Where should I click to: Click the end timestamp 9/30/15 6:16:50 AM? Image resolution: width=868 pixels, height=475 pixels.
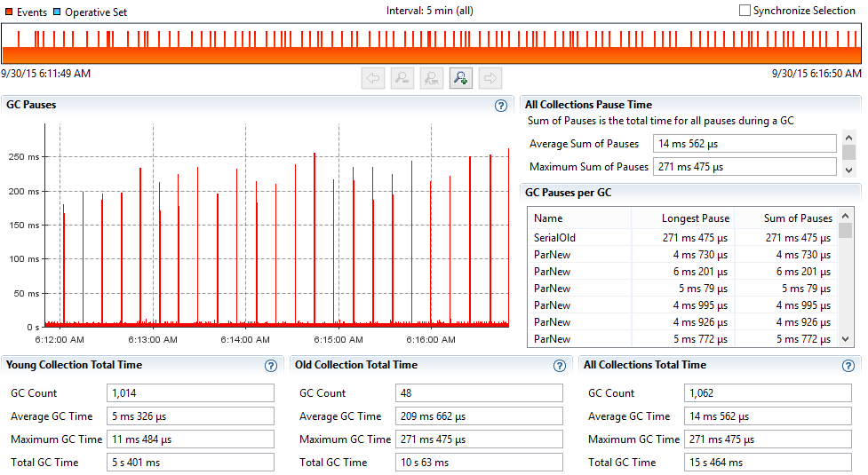[816, 74]
